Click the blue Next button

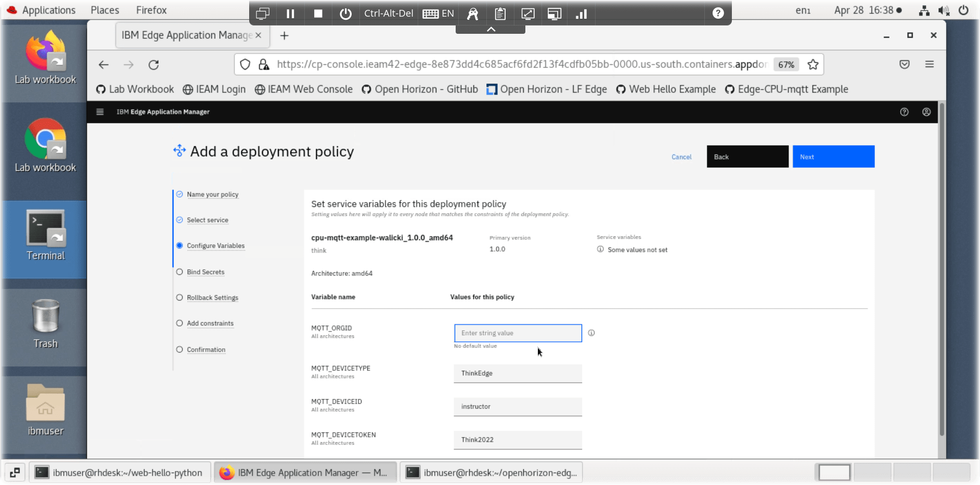pyautogui.click(x=833, y=156)
